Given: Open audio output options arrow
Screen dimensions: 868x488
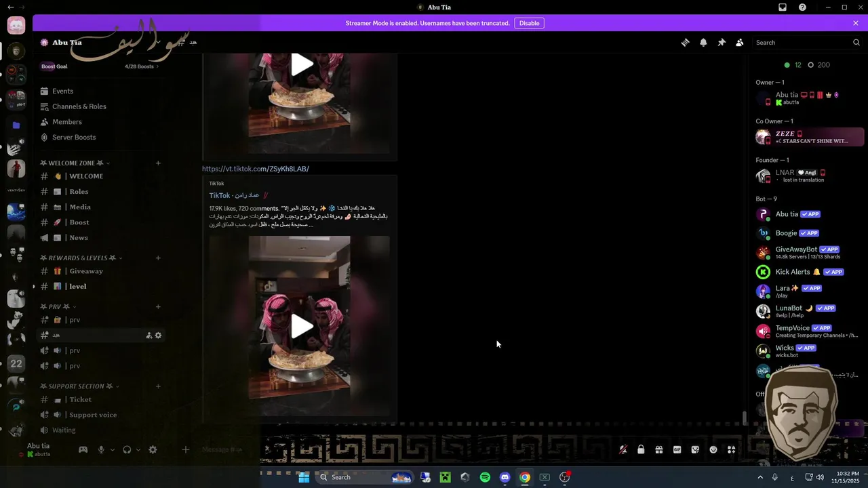Looking at the screenshot, I should pos(138,449).
